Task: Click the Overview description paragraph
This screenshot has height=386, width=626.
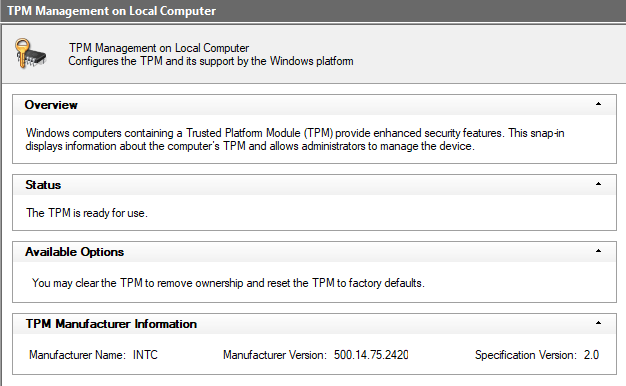Action: [295, 139]
